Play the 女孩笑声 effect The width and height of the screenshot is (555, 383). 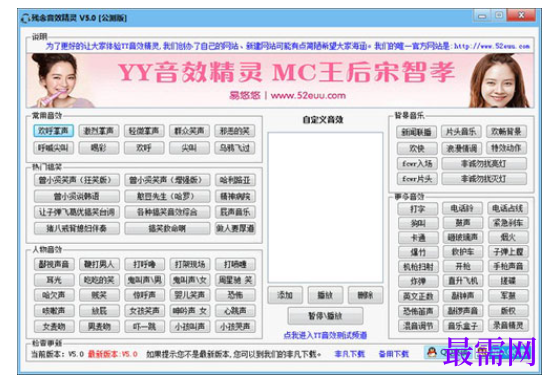pos(144,311)
